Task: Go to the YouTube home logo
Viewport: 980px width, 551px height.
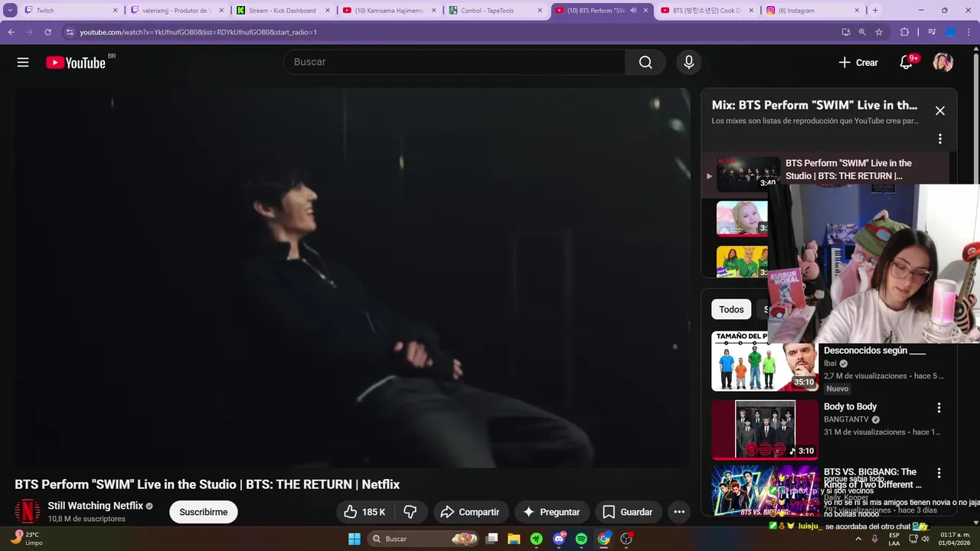Action: [x=76, y=63]
